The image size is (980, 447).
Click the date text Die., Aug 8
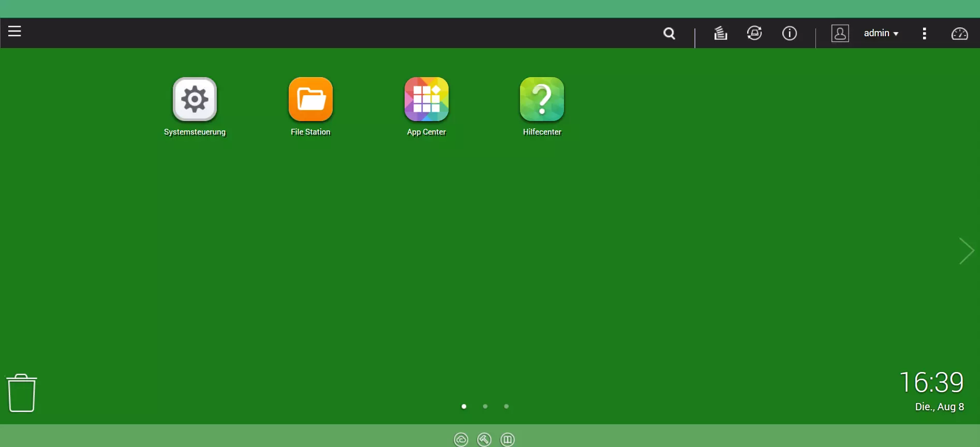pyautogui.click(x=940, y=407)
